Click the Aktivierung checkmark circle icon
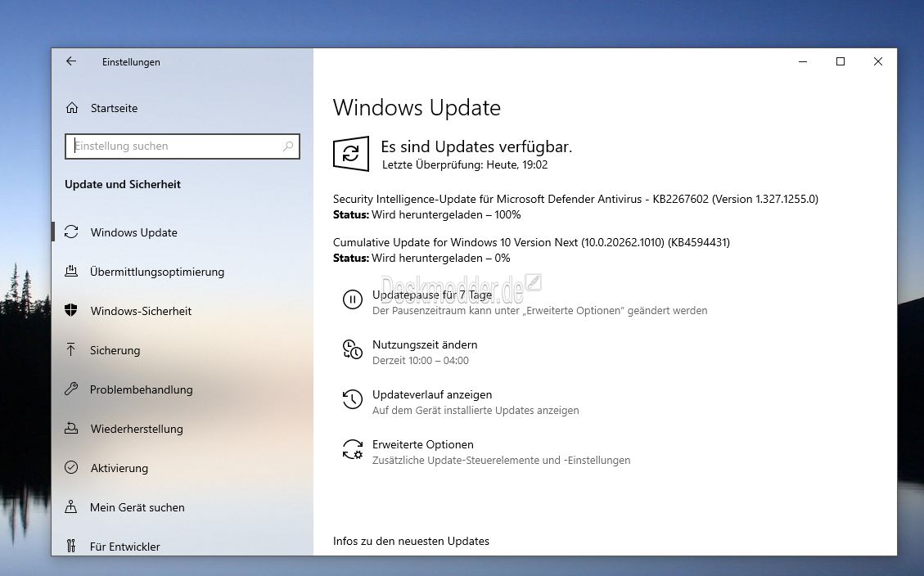The width and height of the screenshot is (924, 576). [71, 468]
